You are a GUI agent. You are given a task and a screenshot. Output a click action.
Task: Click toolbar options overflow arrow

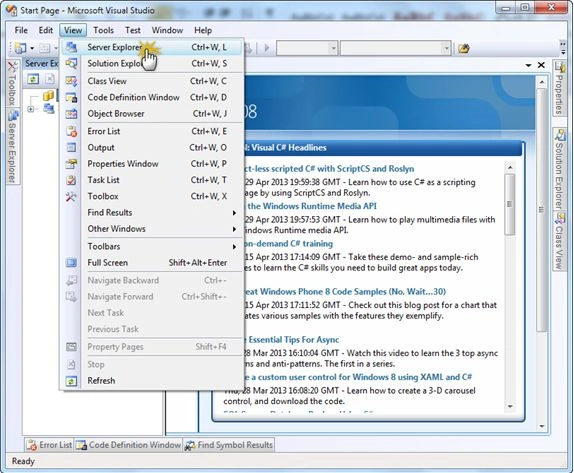tap(563, 48)
